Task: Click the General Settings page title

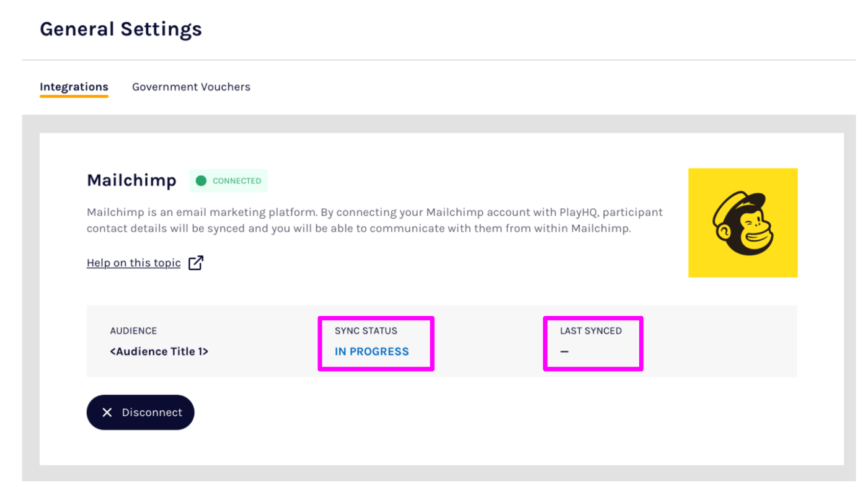Action: (121, 29)
